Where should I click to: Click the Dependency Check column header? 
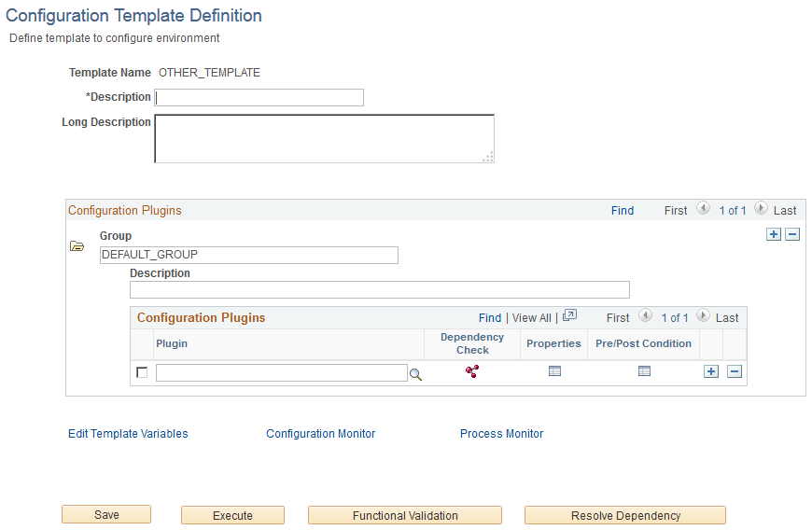point(471,343)
